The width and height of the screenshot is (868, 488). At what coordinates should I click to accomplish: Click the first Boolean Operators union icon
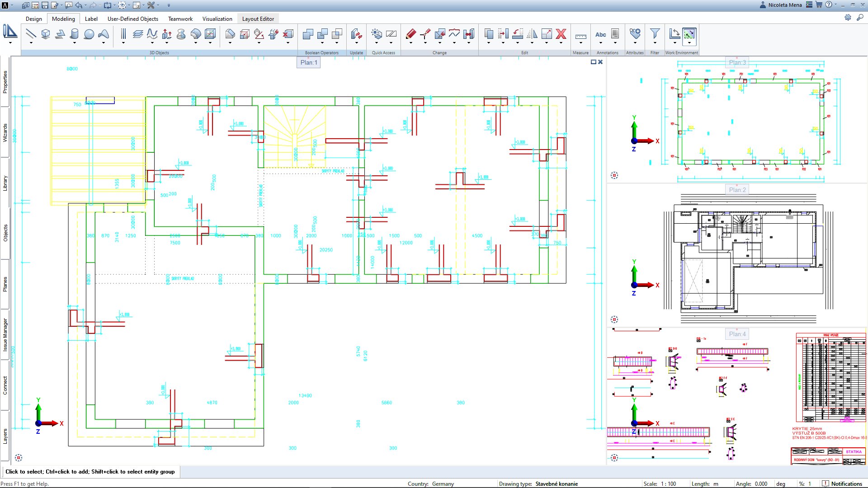coord(308,34)
